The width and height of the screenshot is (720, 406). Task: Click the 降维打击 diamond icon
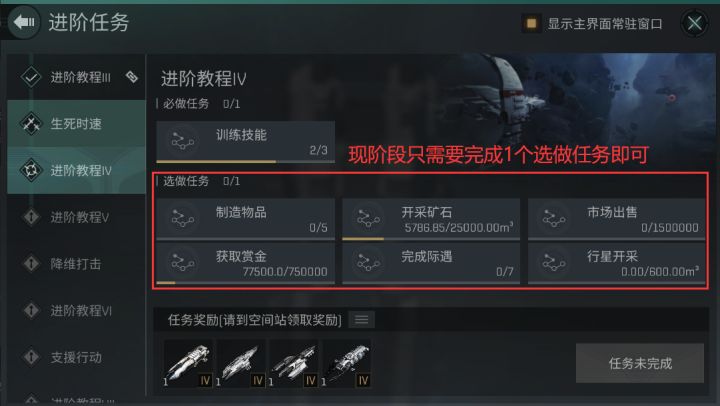[31, 264]
